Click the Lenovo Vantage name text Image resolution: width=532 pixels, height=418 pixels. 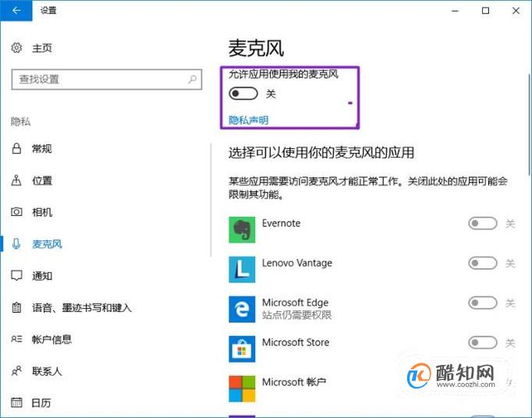point(297,263)
